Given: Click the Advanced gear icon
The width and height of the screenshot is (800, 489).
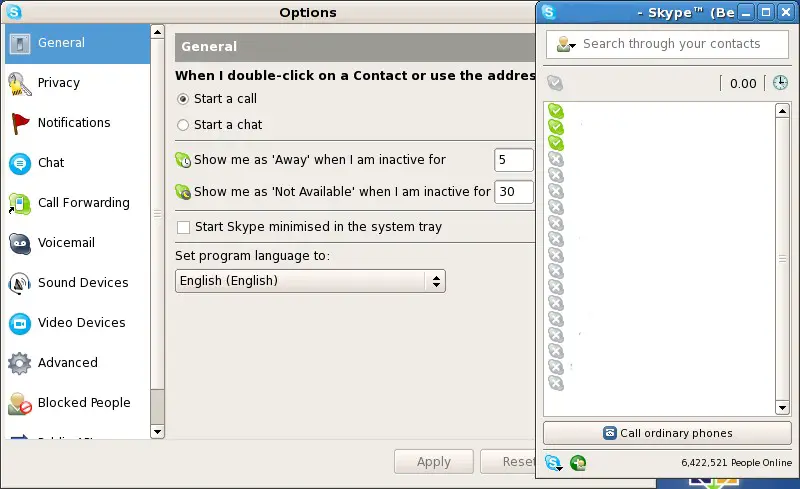Looking at the screenshot, I should (20, 363).
